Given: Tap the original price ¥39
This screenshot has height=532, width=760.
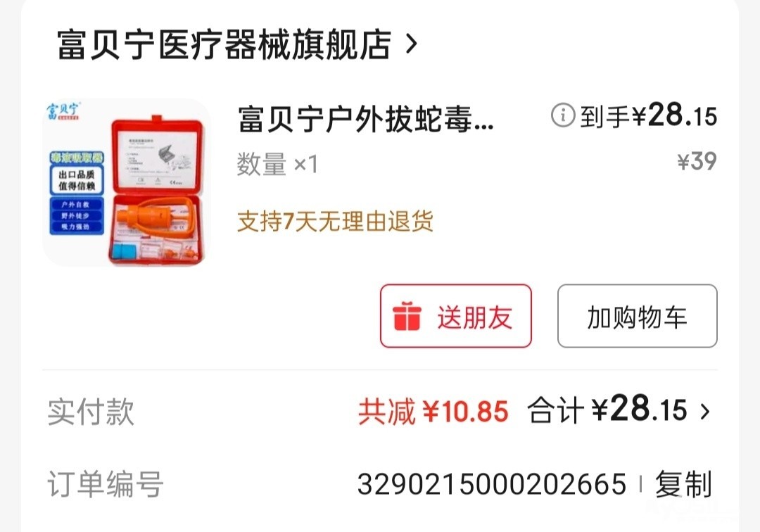Looking at the screenshot, I should [697, 161].
